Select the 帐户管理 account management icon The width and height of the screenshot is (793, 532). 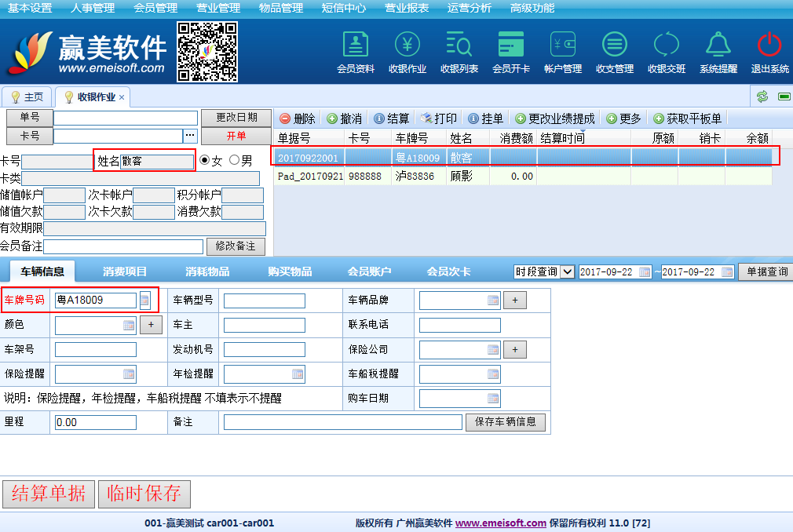tap(563, 51)
